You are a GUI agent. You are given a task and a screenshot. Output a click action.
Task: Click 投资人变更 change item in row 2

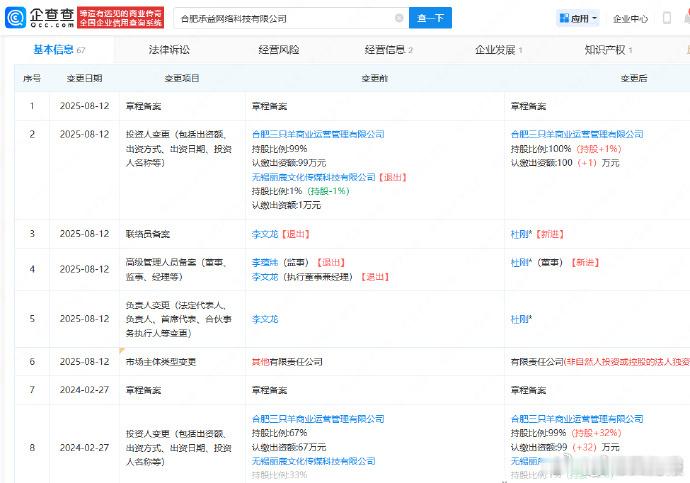coord(178,148)
